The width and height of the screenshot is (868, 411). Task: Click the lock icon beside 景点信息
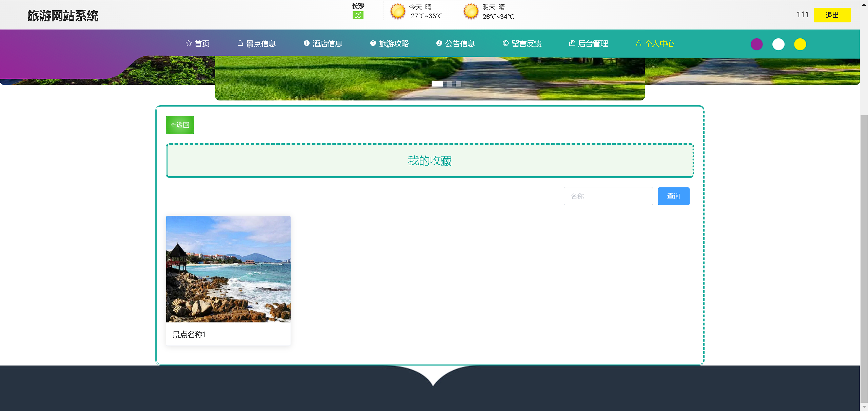point(240,43)
